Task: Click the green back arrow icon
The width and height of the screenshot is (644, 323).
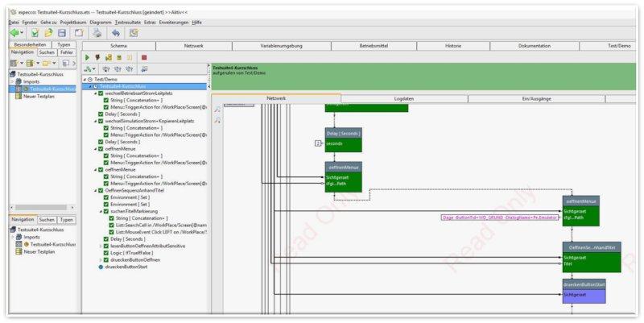Action: 14,33
